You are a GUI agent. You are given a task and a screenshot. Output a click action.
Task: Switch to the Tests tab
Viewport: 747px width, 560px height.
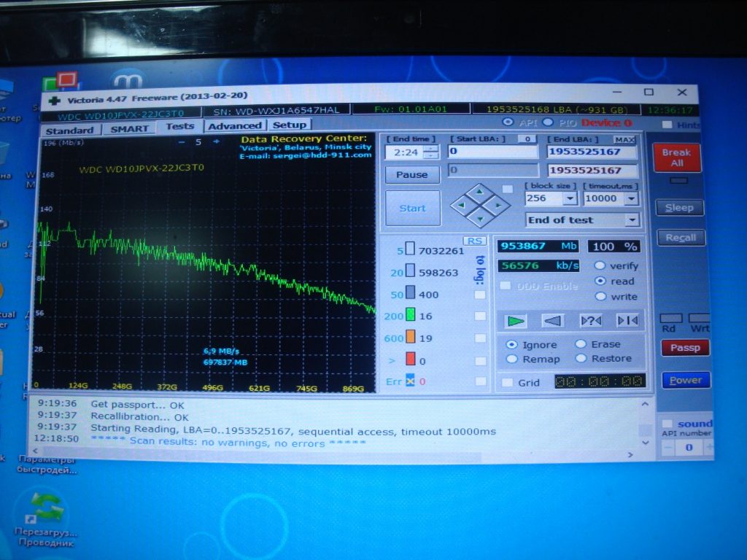click(180, 126)
